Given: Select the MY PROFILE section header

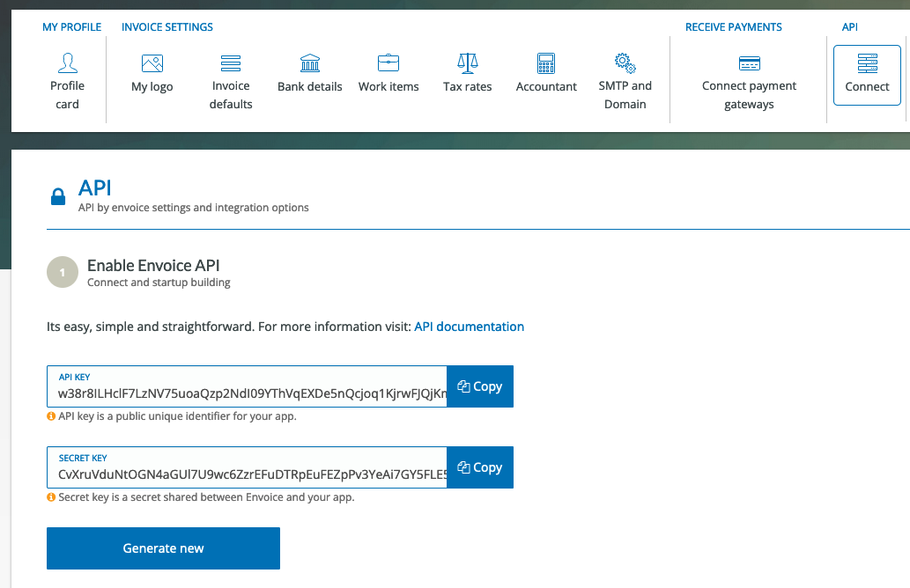Looking at the screenshot, I should pyautogui.click(x=72, y=27).
